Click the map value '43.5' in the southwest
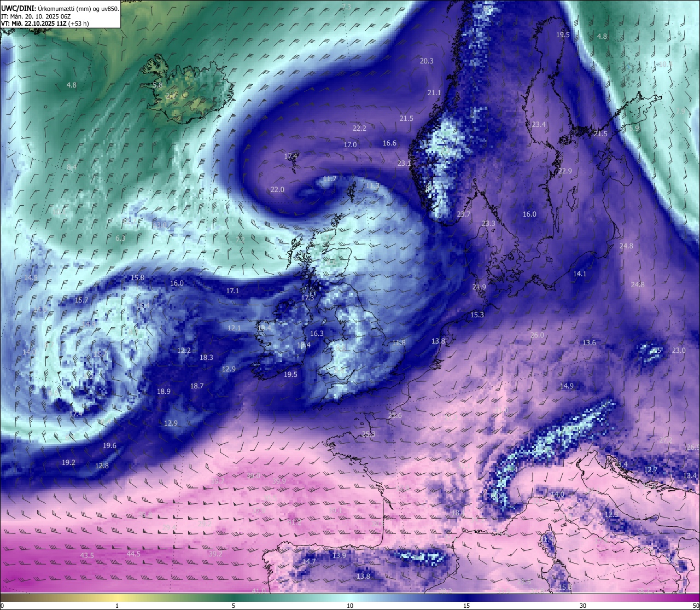The width and height of the screenshot is (700, 610). pos(87,555)
